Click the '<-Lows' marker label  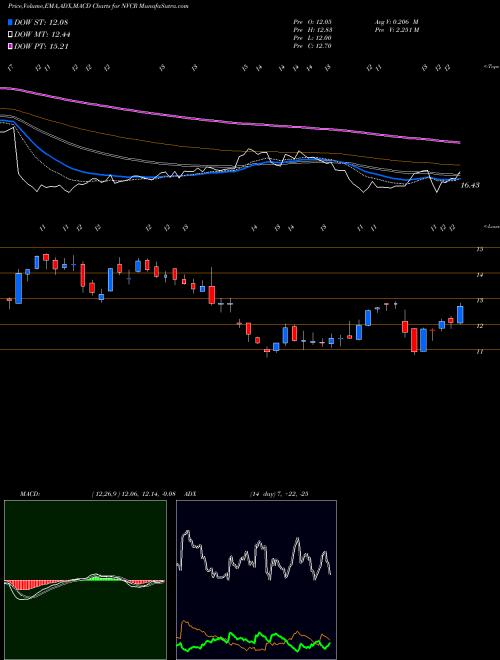coord(491,226)
